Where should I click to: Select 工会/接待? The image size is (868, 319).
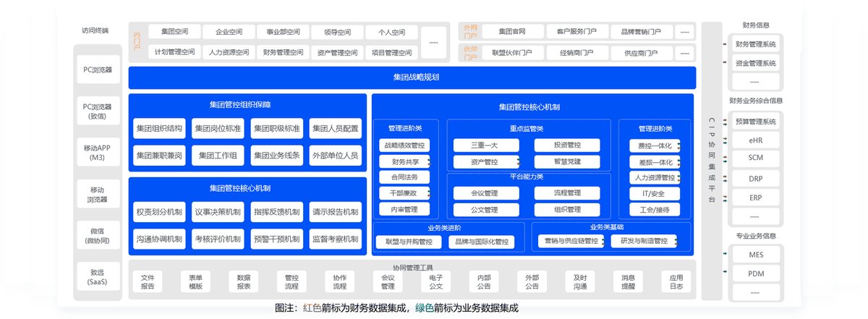tap(655, 210)
